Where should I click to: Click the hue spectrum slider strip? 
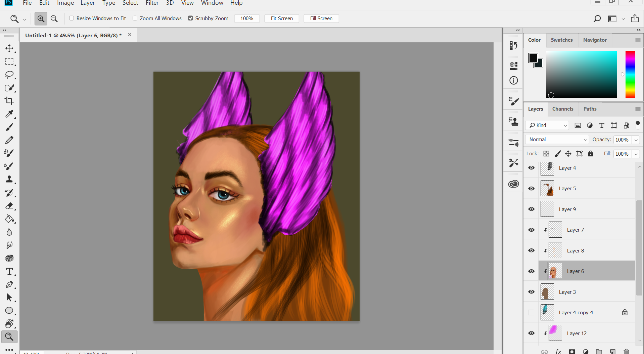(630, 75)
